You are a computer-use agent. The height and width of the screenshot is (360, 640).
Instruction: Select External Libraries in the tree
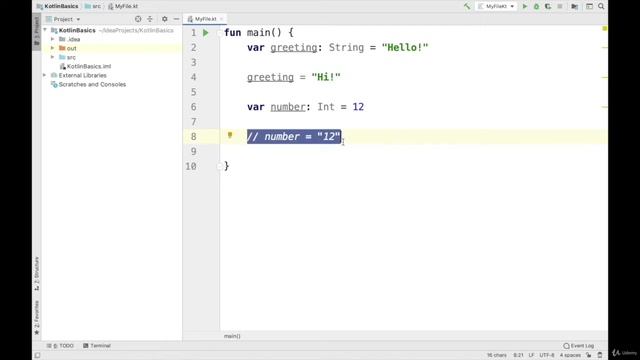click(x=82, y=75)
